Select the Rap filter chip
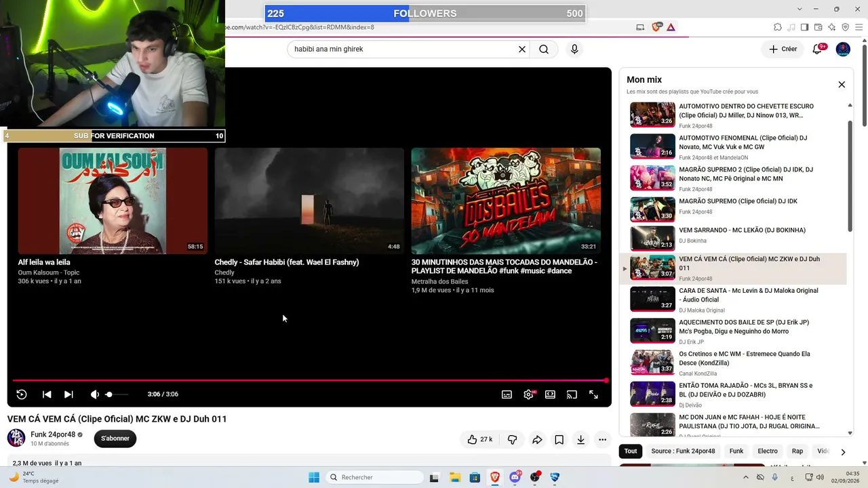The height and width of the screenshot is (488, 868). tap(797, 451)
